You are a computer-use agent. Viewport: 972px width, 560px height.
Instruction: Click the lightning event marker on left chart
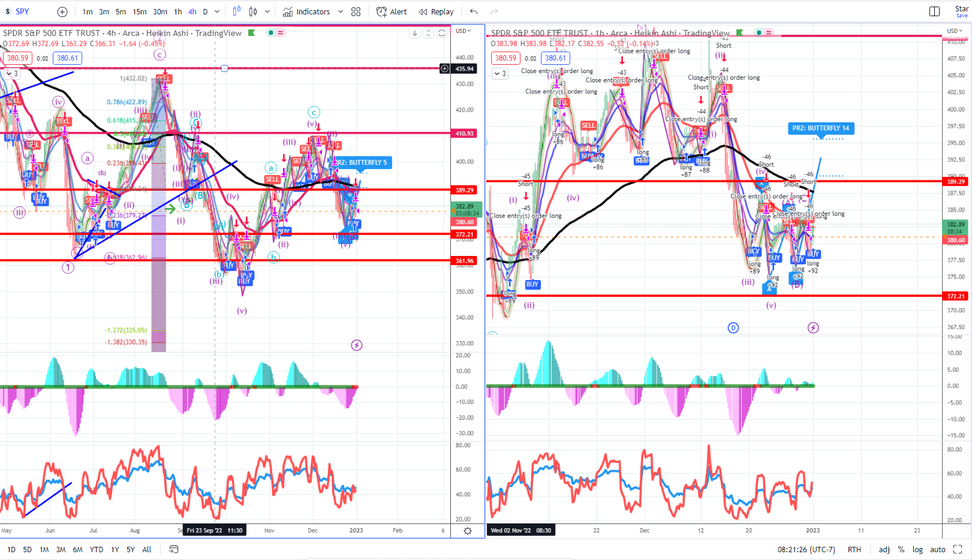[x=357, y=345]
